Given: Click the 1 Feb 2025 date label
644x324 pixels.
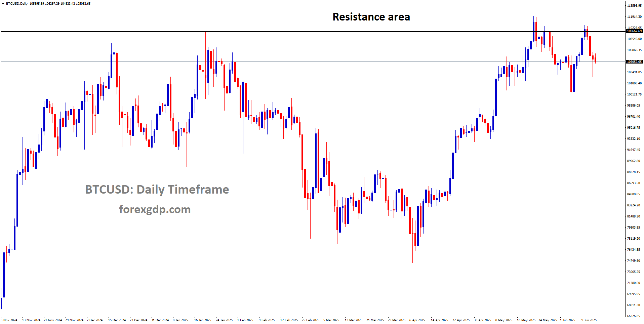Looking at the screenshot, I should 245,320.
